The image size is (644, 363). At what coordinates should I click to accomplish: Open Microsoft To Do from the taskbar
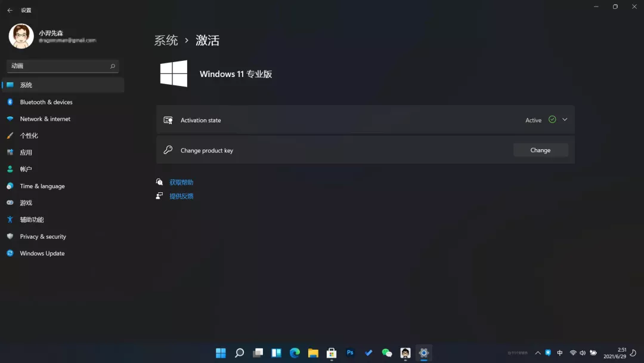pos(369,353)
